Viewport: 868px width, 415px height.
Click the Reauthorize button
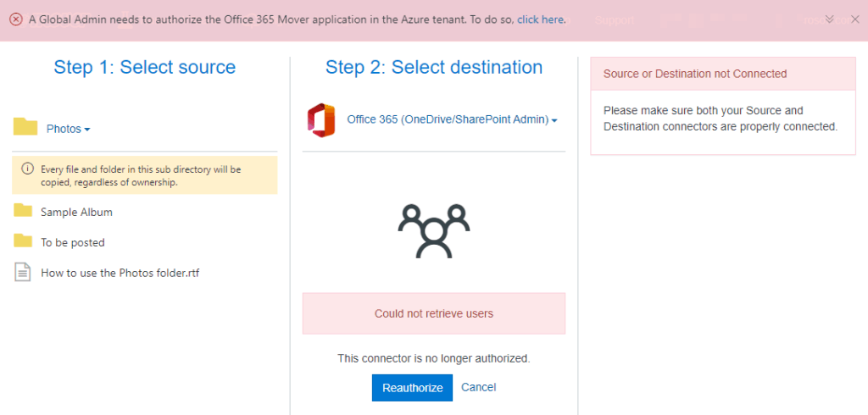point(412,387)
